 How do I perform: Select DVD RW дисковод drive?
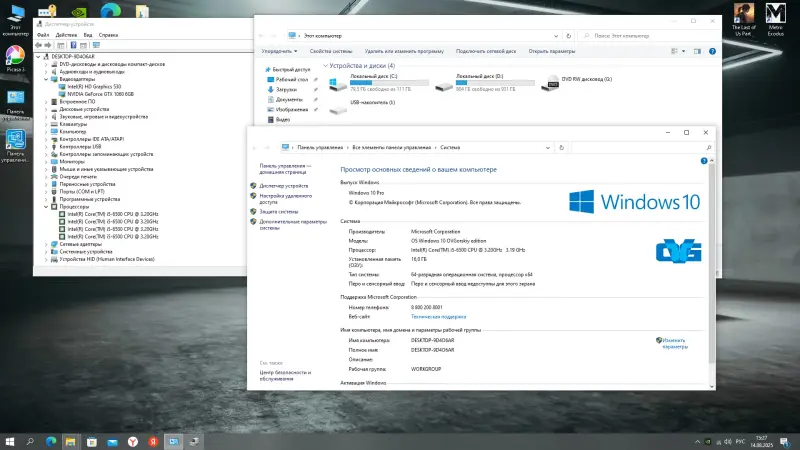[x=577, y=82]
